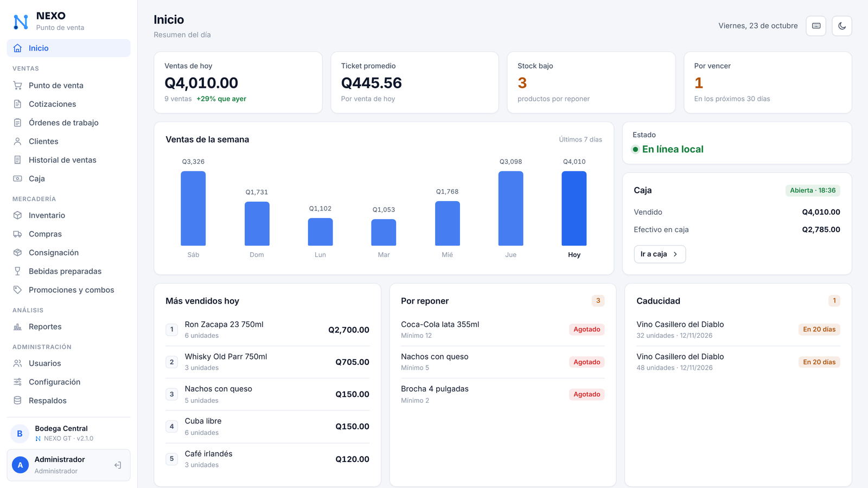Click the Abierta · 18:36 status badge

click(x=813, y=190)
